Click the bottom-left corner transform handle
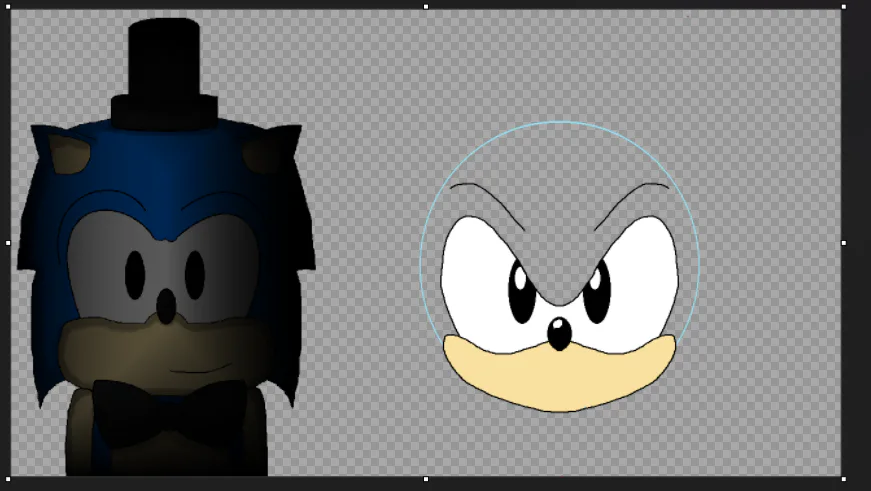 (x=8, y=479)
